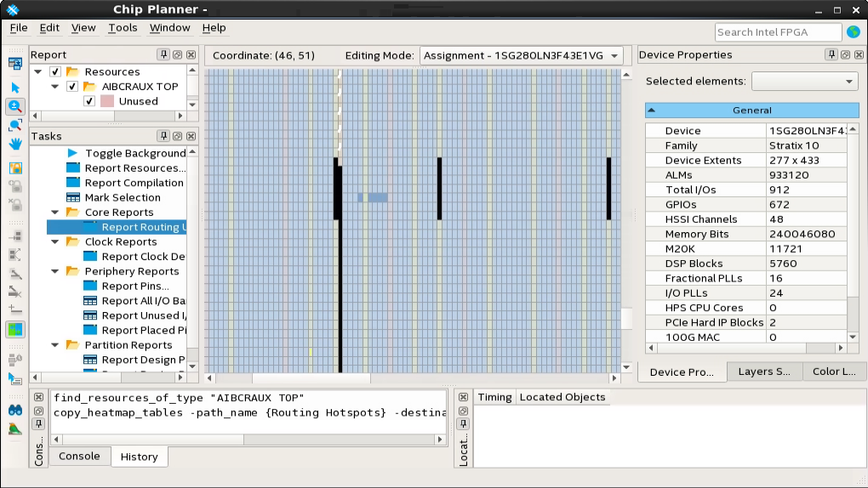
Task: Float the Tasks panel
Action: [x=177, y=135]
